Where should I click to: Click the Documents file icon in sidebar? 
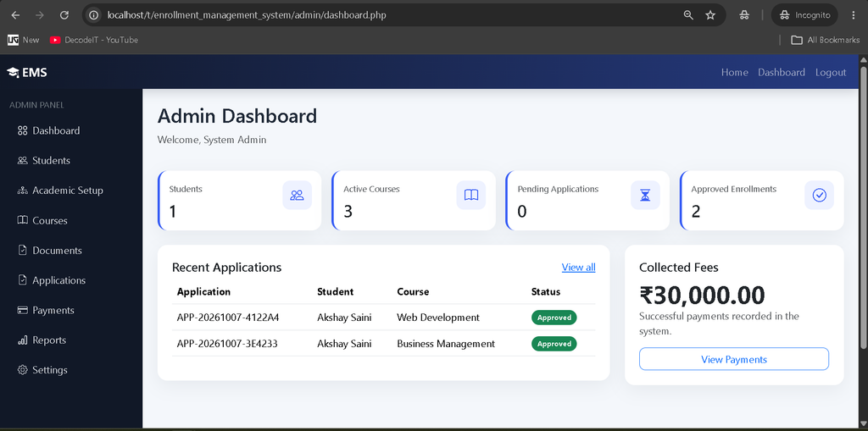pos(22,250)
